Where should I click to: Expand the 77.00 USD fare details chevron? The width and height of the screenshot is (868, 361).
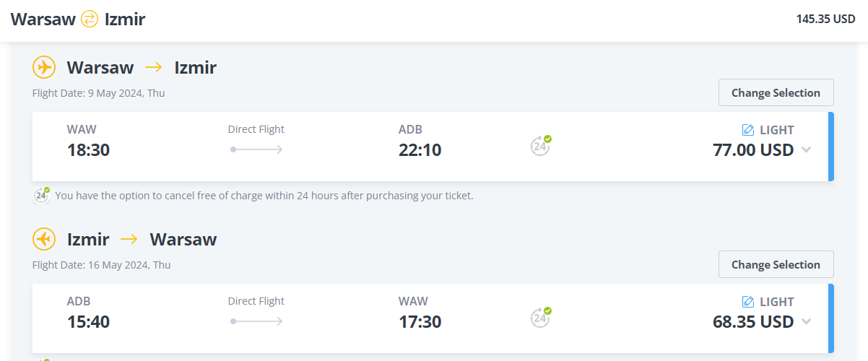(807, 150)
